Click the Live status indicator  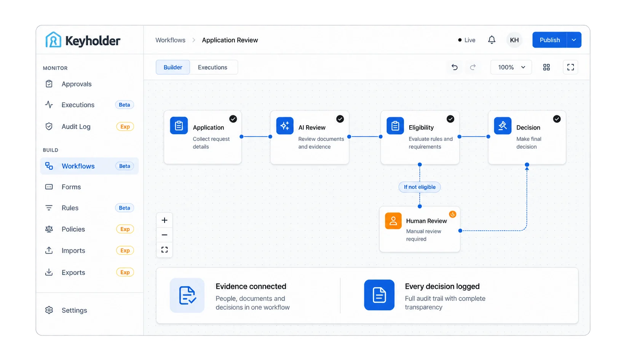click(x=466, y=40)
